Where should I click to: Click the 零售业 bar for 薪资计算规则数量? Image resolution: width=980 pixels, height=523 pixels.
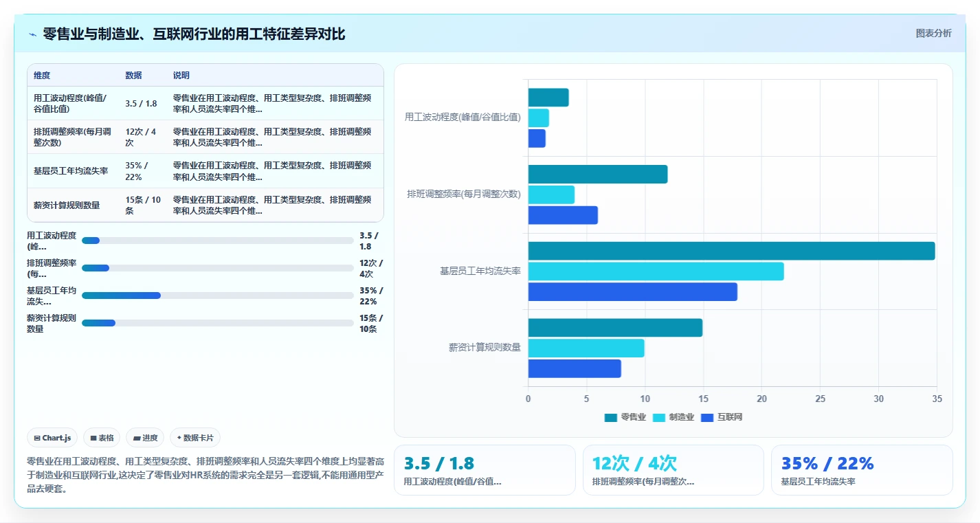(615, 328)
